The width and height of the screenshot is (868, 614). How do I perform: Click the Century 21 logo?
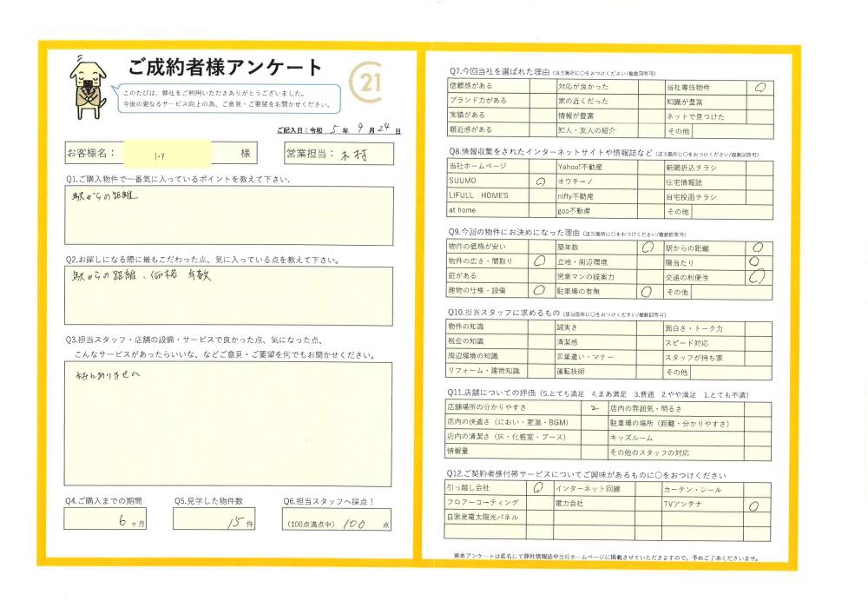[368, 83]
